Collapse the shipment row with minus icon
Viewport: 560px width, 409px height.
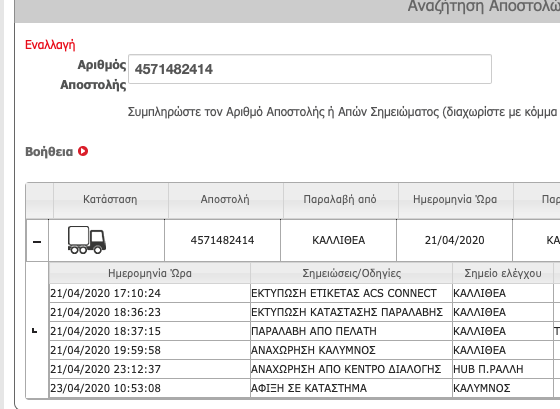click(37, 242)
